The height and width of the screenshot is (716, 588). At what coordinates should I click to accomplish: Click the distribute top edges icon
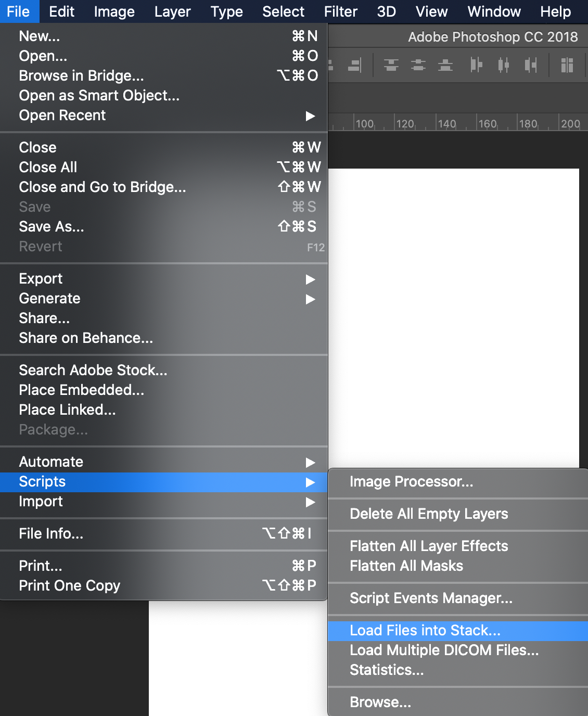[391, 65]
